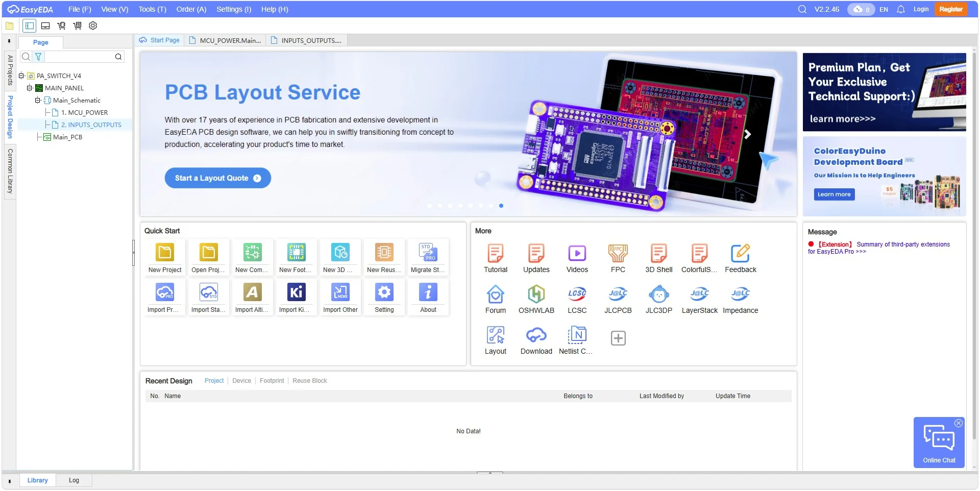Viewport: 980px width, 491px height.
Task: Open the Tools (T) menu
Action: pos(152,9)
